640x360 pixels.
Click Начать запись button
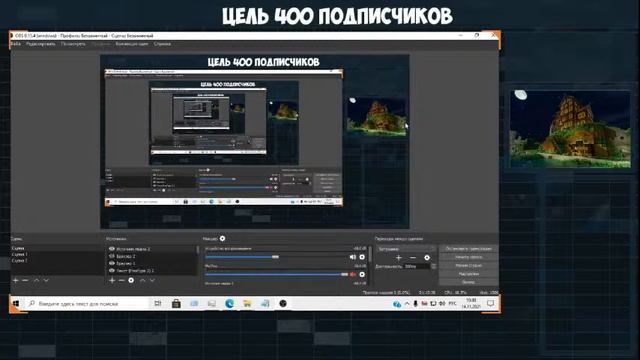tap(469, 257)
